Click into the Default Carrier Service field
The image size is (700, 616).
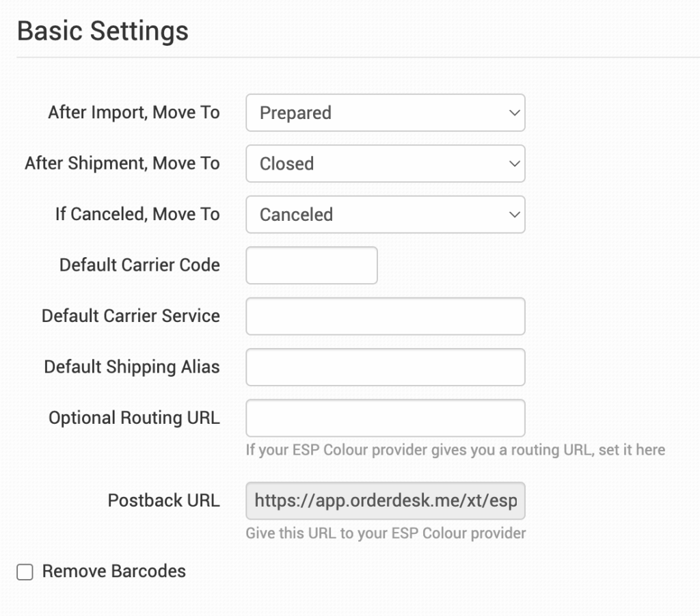pyautogui.click(x=385, y=316)
